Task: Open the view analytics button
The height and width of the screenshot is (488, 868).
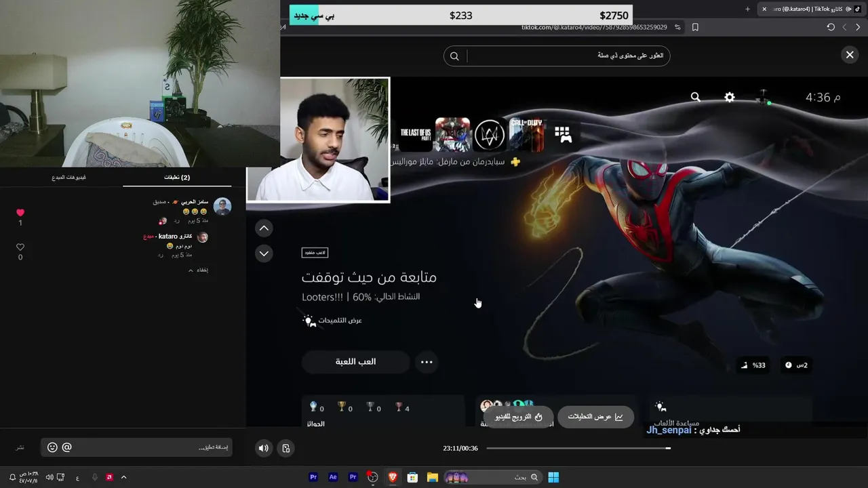Action: tap(595, 417)
